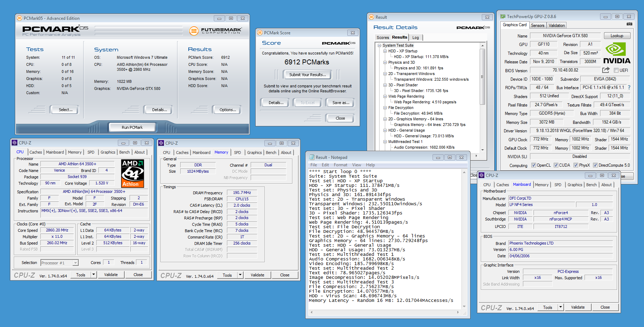Open Tools dropdown arrow in CPU-Z Mainboard window
The height and width of the screenshot is (327, 644).
click(560, 307)
